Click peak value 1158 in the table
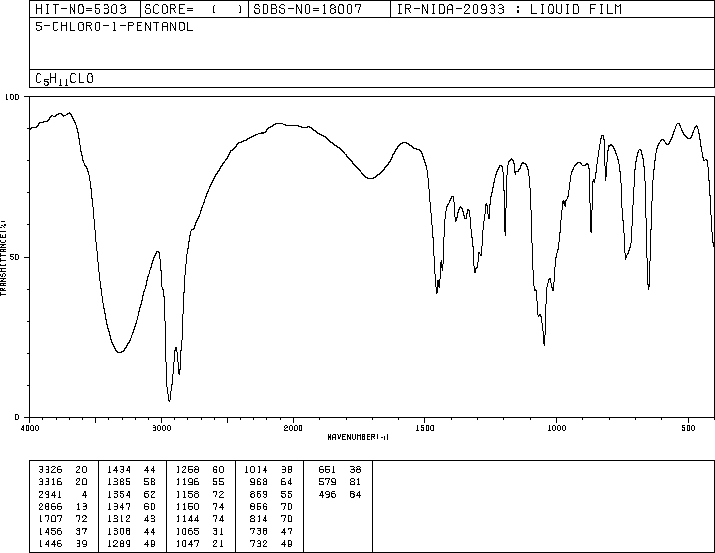 188,494
